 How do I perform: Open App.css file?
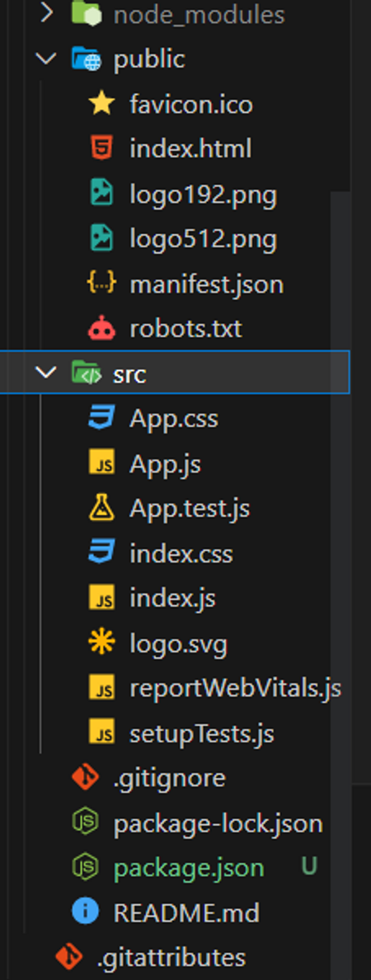click(174, 419)
